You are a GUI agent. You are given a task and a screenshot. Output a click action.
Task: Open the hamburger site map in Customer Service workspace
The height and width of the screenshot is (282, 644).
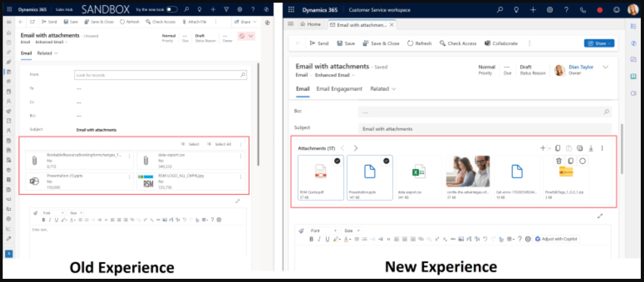(290, 24)
